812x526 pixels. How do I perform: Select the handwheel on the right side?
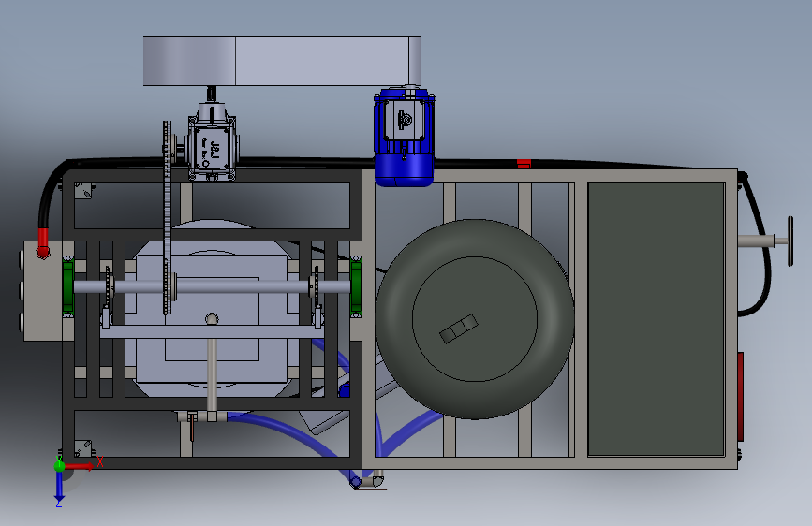point(790,241)
